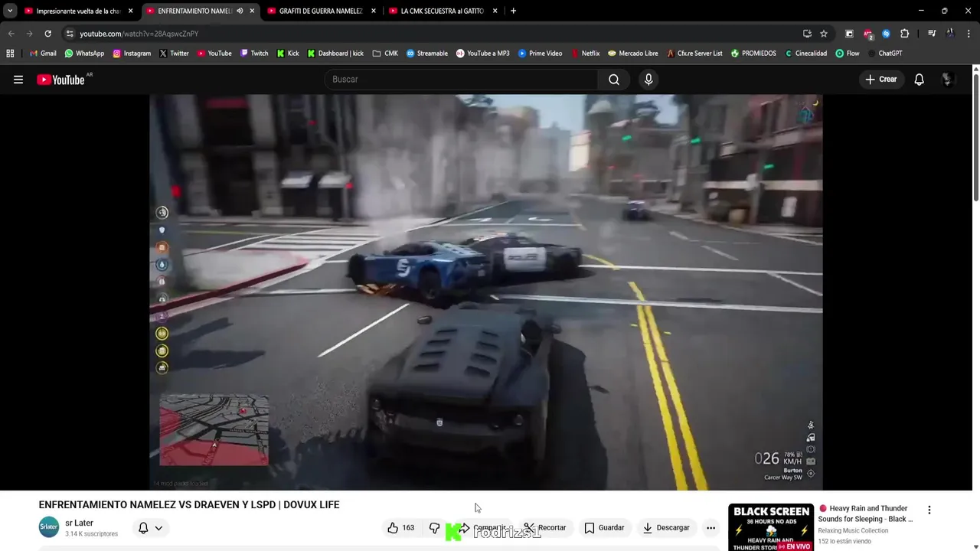Open a new browser tab
The height and width of the screenshot is (551, 980).
click(x=513, y=11)
